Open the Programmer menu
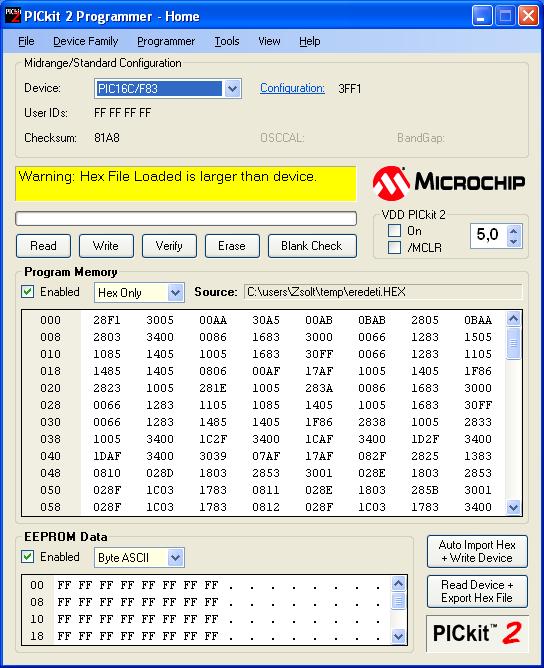This screenshot has height=668, width=544. (x=166, y=41)
